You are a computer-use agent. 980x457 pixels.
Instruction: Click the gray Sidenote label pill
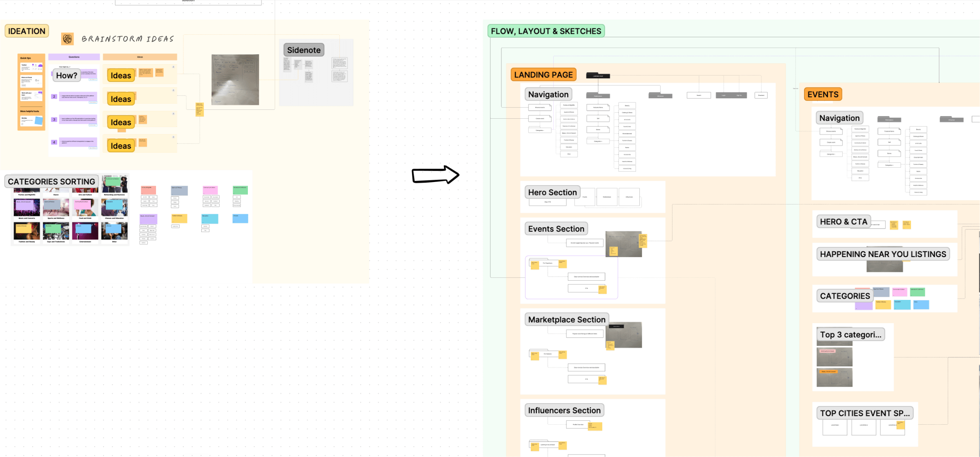point(304,50)
